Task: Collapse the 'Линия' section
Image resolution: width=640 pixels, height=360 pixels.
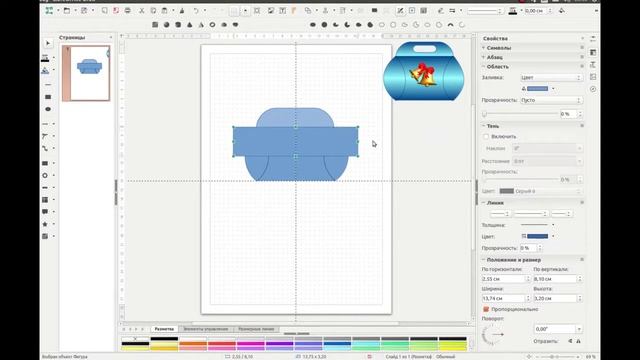Action: click(484, 203)
